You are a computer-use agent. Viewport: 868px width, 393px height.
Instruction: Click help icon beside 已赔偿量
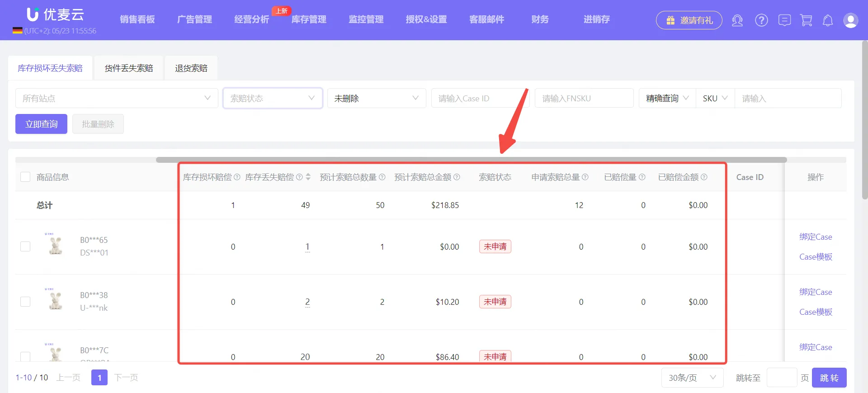pos(642,177)
